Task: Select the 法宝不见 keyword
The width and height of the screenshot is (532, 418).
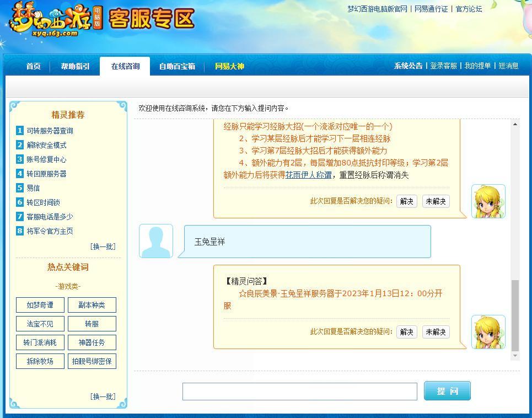Action: (x=40, y=324)
